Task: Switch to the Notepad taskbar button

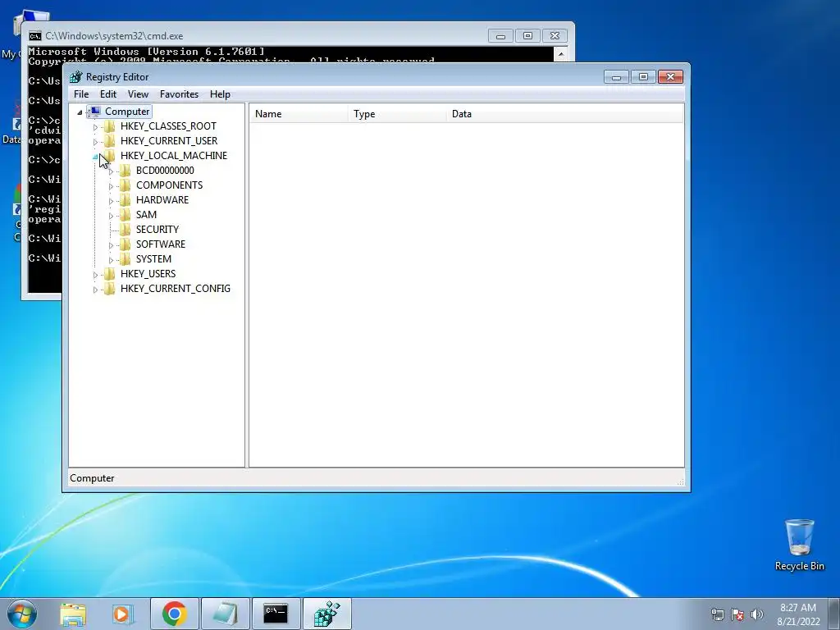Action: click(226, 614)
